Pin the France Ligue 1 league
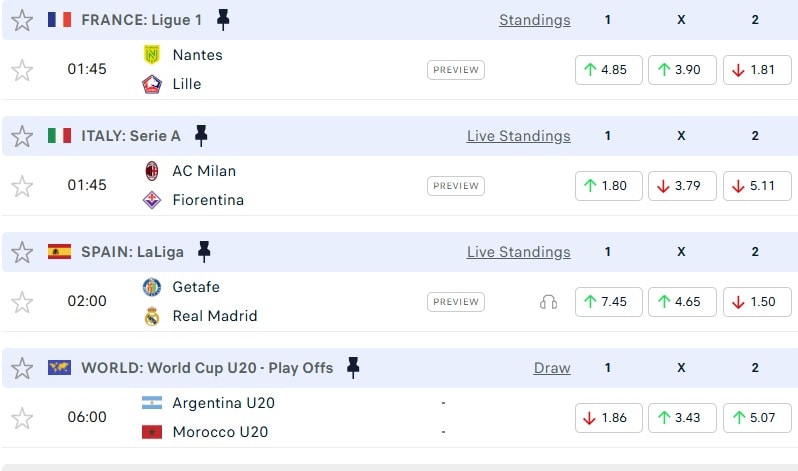The width and height of the screenshot is (798, 471). pos(223,19)
